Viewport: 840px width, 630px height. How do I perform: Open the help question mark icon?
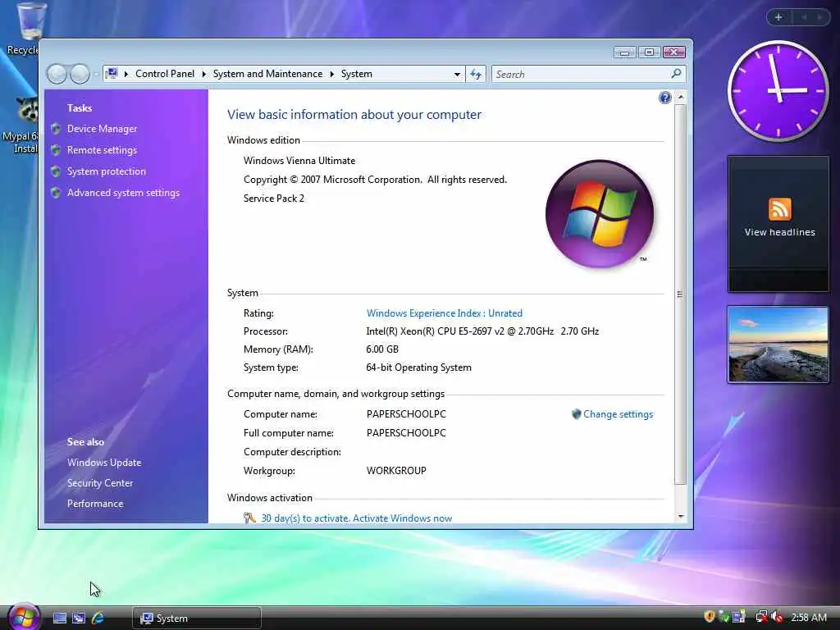tap(664, 98)
